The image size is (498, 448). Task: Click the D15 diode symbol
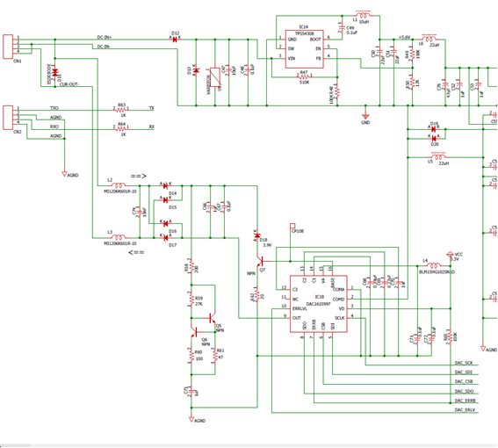(165, 199)
